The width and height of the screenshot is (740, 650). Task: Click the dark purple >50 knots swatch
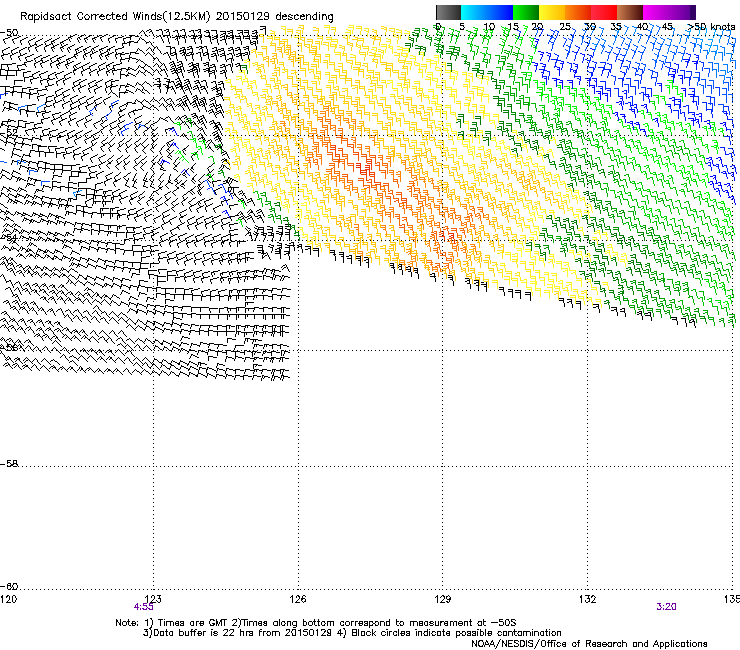[693, 12]
